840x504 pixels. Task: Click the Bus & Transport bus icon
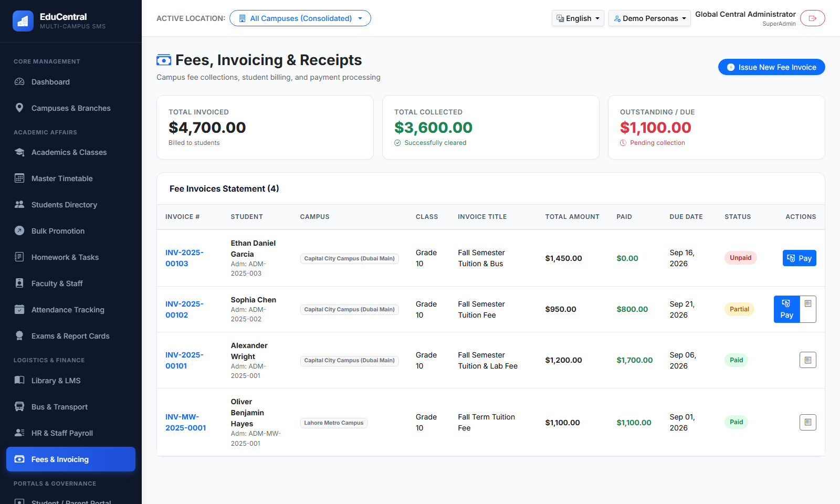pos(19,407)
